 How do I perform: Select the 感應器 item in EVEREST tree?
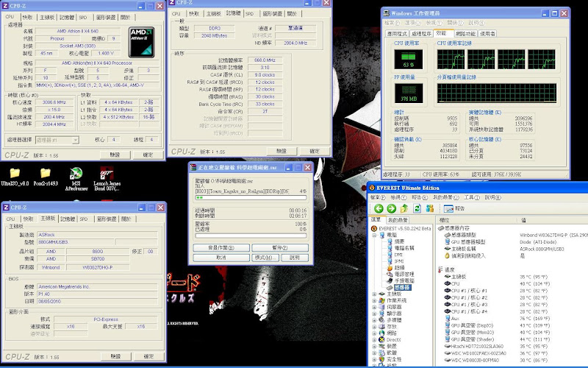click(402, 287)
